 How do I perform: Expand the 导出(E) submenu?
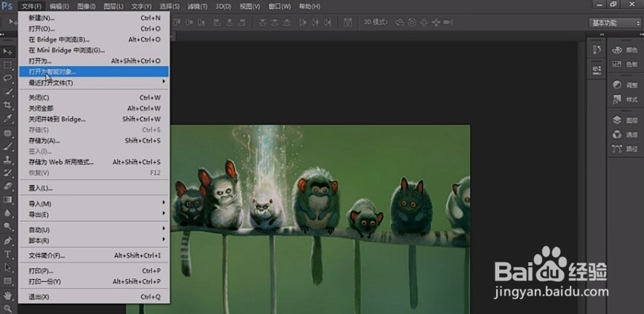tap(94, 215)
